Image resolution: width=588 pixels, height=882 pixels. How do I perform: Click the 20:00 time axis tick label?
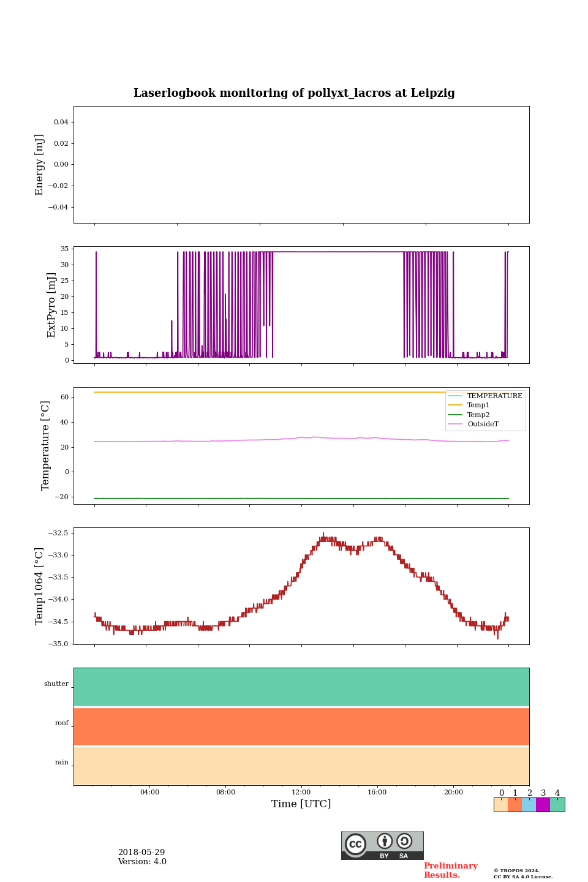453,792
